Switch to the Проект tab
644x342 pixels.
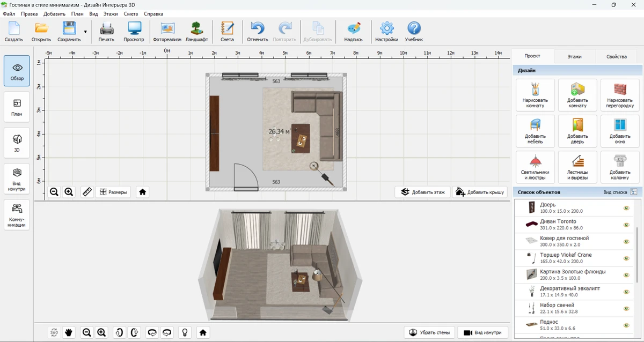tap(532, 56)
